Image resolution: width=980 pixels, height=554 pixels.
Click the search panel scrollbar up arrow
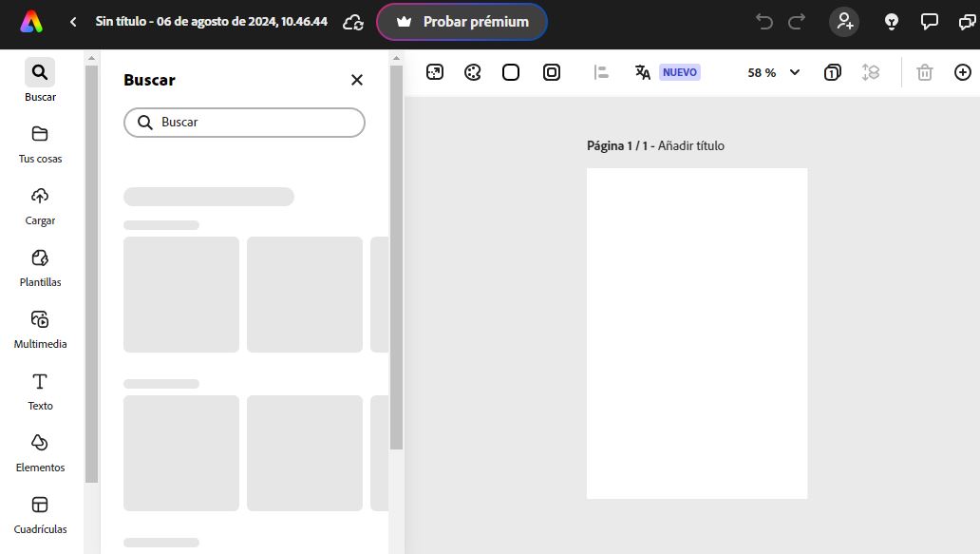(x=396, y=58)
